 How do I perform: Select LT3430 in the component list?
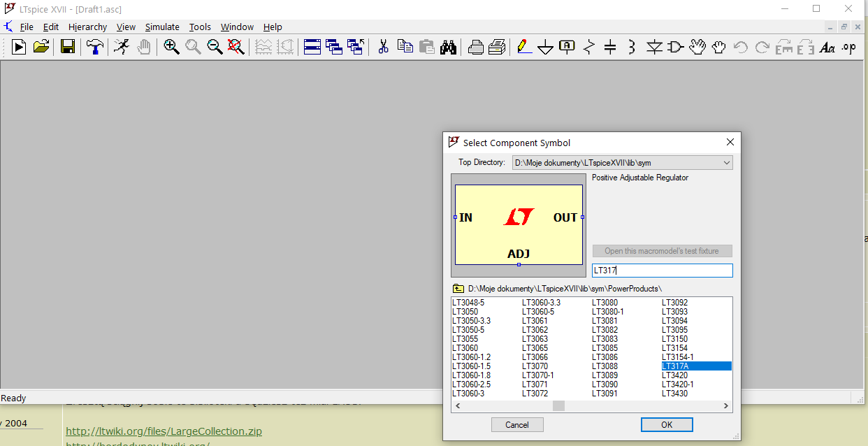tap(675, 394)
